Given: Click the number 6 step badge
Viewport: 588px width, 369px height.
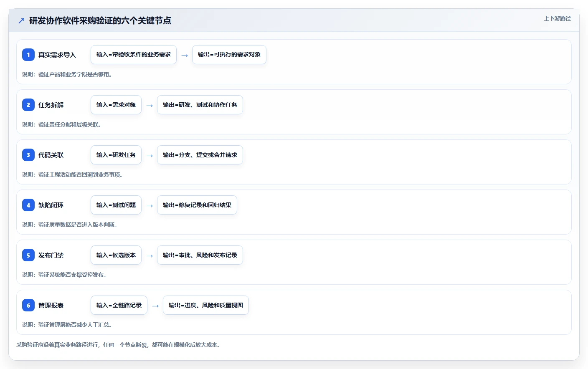Looking at the screenshot, I should [x=28, y=305].
